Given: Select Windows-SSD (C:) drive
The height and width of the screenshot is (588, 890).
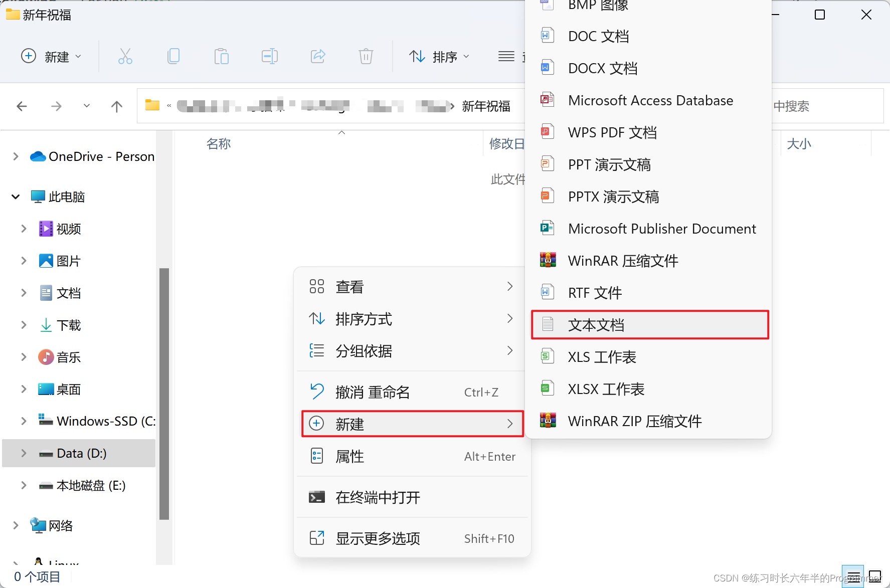Looking at the screenshot, I should point(97,421).
